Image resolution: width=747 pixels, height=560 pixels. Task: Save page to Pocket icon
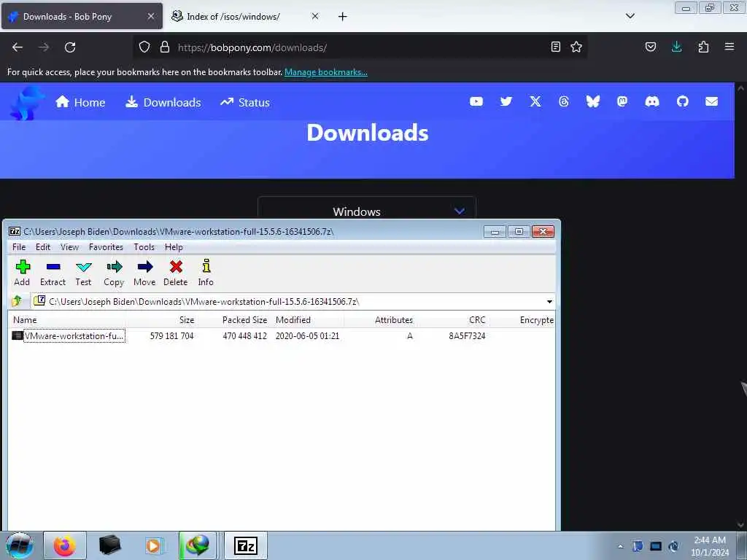[650, 47]
